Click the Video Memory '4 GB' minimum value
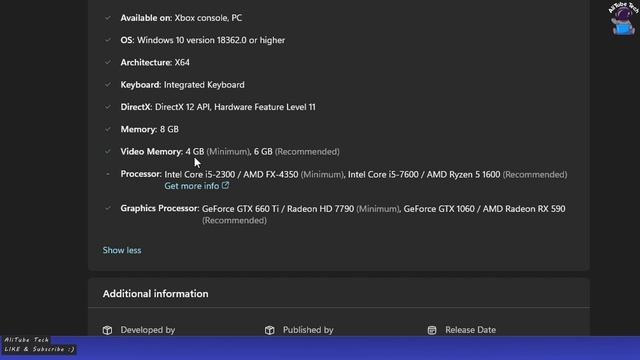Screen dimensions: 640x360 (x=195, y=151)
